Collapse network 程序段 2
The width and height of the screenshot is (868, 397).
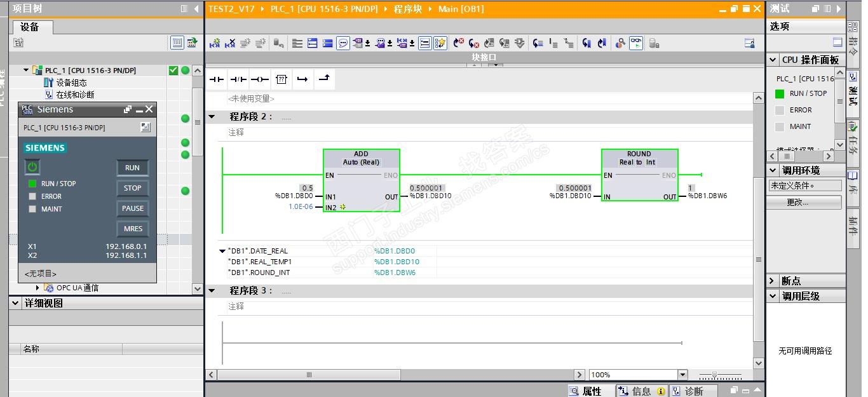pyautogui.click(x=212, y=117)
